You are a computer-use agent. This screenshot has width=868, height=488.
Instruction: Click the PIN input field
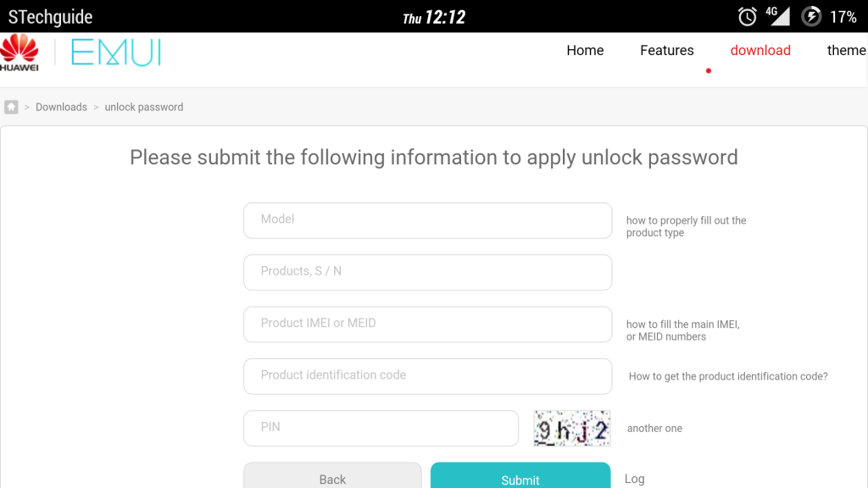click(x=381, y=428)
